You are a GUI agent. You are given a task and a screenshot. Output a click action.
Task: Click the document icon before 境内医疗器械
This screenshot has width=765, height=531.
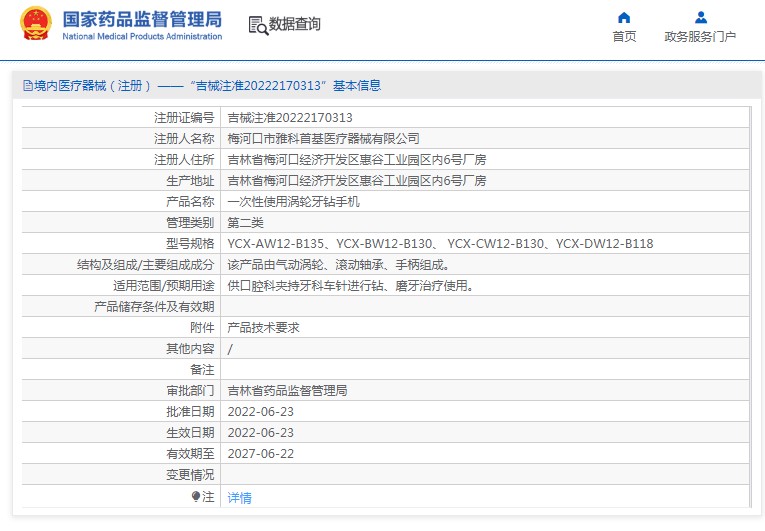27,86
